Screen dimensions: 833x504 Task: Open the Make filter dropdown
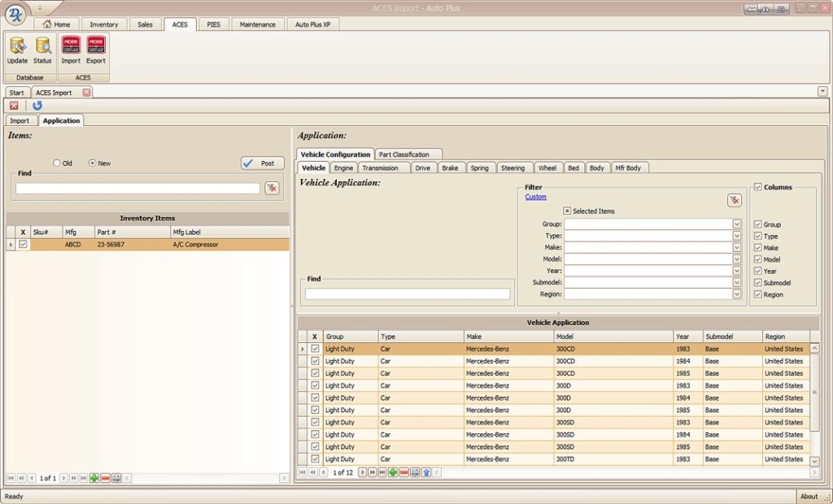[x=737, y=247]
